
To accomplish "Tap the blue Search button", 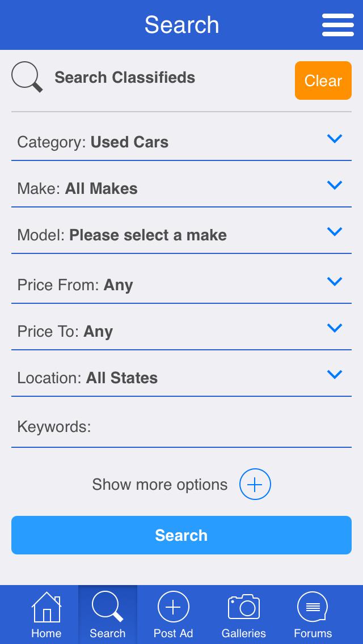I will [181, 535].
